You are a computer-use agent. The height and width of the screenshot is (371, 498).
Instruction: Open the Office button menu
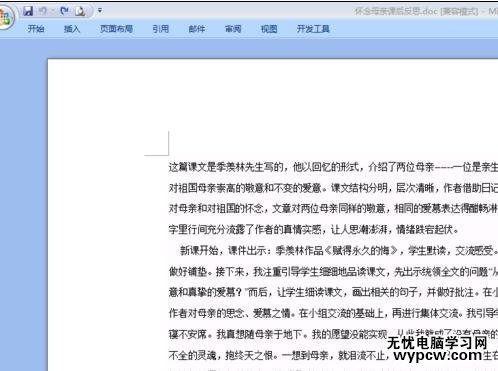tap(6, 17)
